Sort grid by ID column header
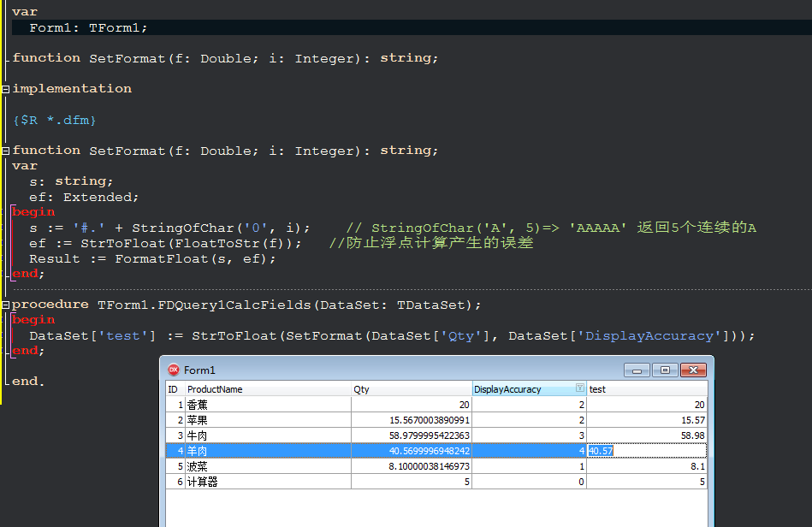812x527 pixels. [175, 389]
